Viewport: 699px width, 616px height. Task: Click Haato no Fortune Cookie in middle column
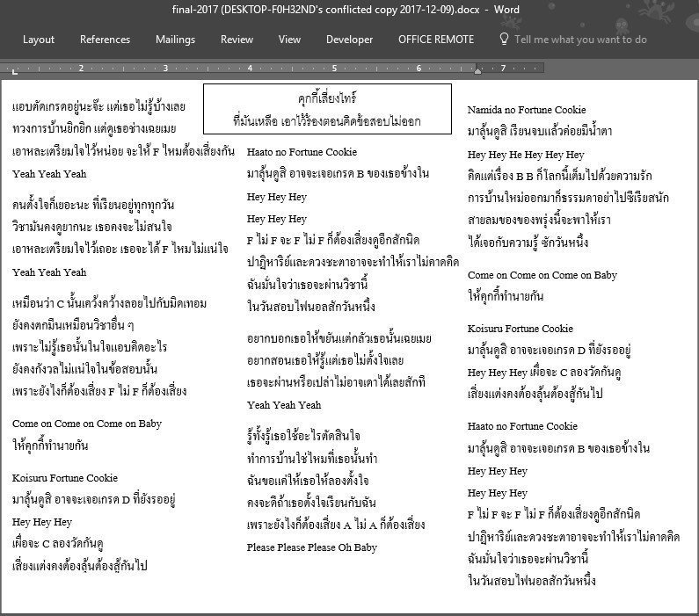302,152
